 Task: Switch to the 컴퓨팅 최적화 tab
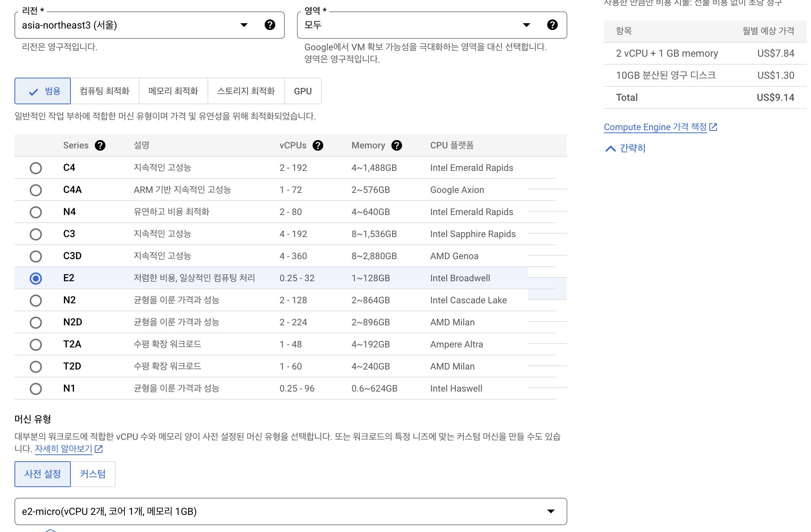pos(105,91)
